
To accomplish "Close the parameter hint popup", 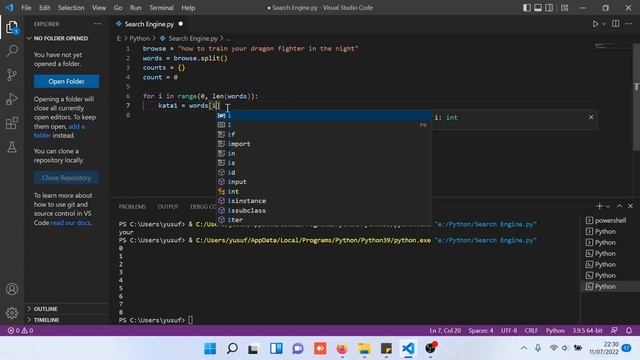I will [591, 117].
